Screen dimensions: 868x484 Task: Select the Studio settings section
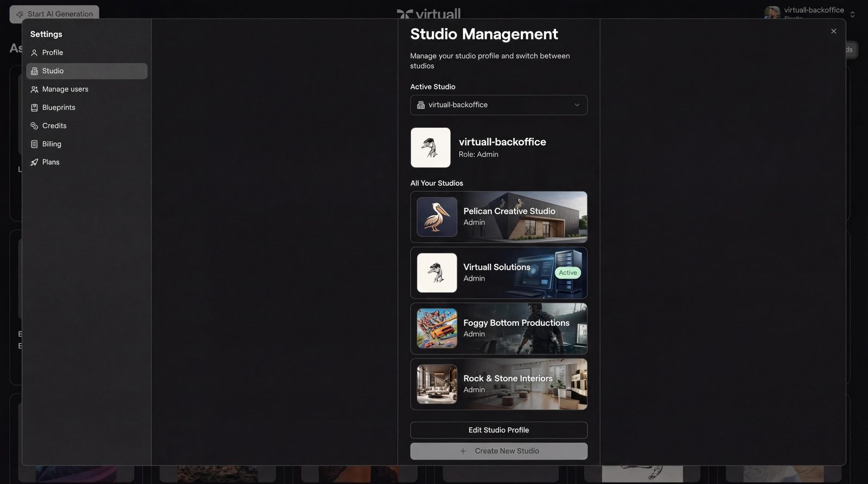pos(87,71)
